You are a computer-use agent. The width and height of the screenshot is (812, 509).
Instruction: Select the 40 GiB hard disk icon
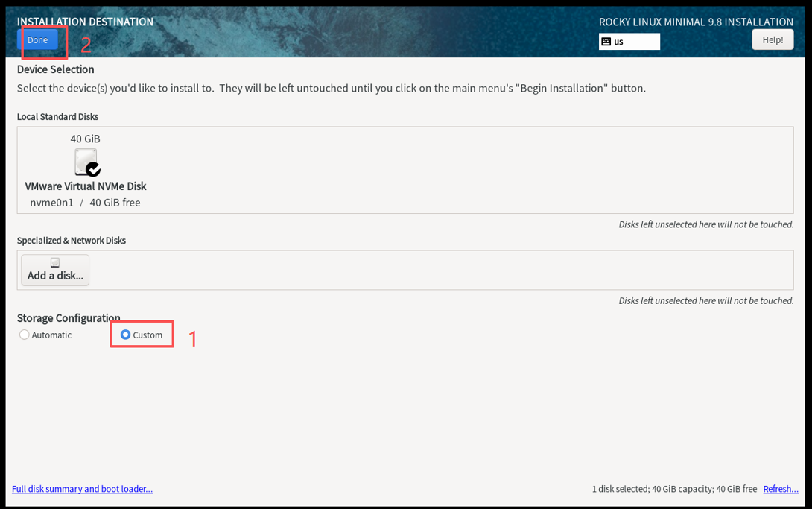(x=86, y=162)
